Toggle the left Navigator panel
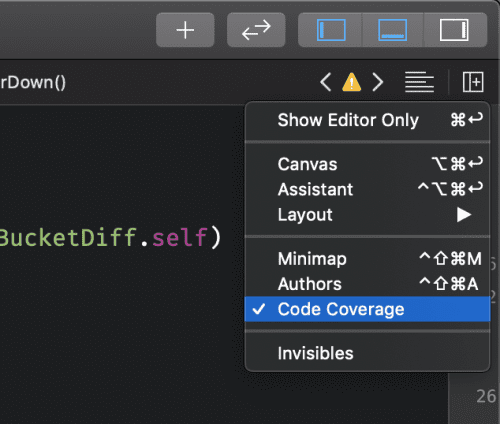This screenshot has width=500, height=424. [x=331, y=30]
